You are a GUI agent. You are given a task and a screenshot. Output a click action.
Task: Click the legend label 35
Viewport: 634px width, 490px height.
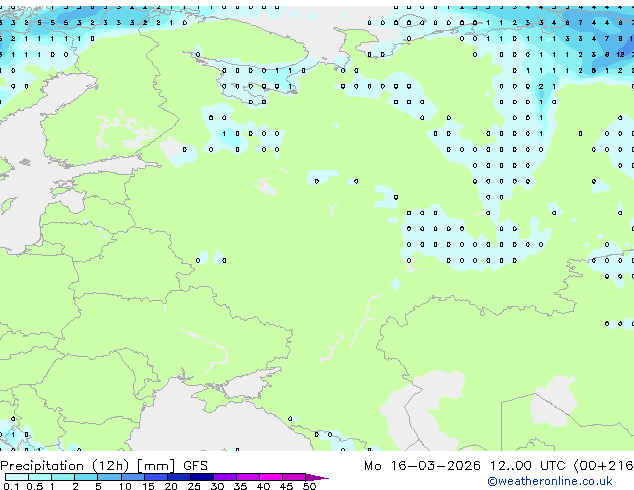240,486
